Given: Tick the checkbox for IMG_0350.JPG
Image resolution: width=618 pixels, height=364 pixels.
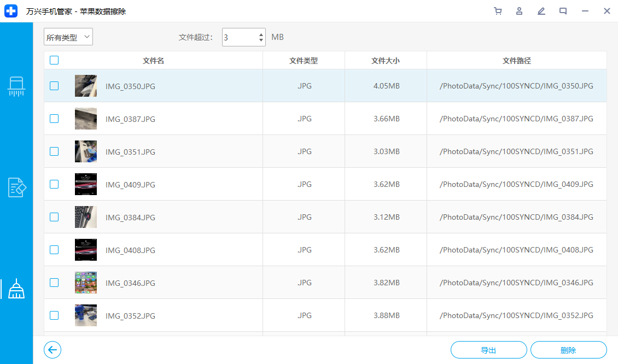Looking at the screenshot, I should click(54, 86).
